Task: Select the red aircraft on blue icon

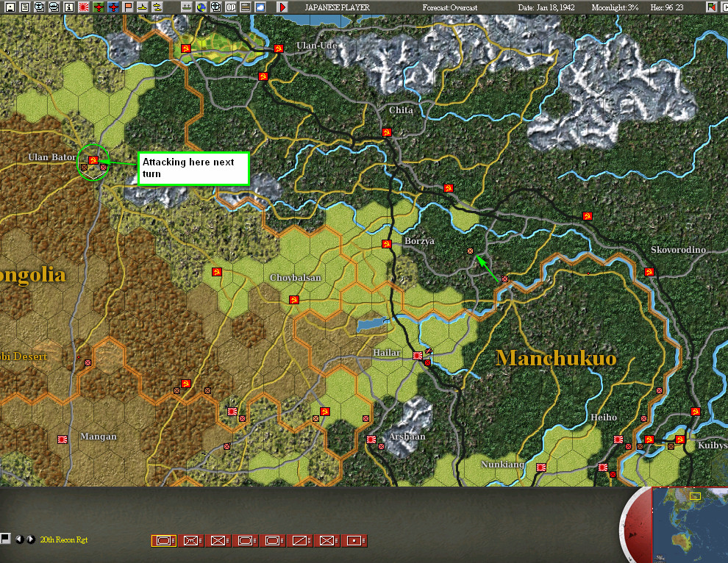Action: 113,7
